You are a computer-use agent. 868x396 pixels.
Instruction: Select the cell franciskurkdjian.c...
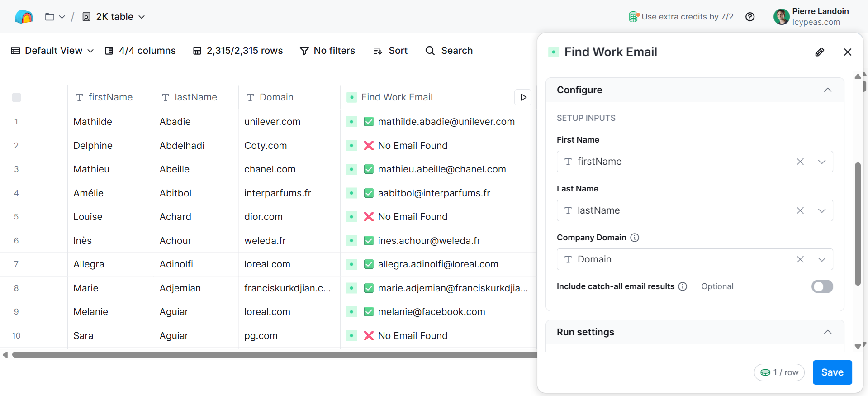pos(289,288)
